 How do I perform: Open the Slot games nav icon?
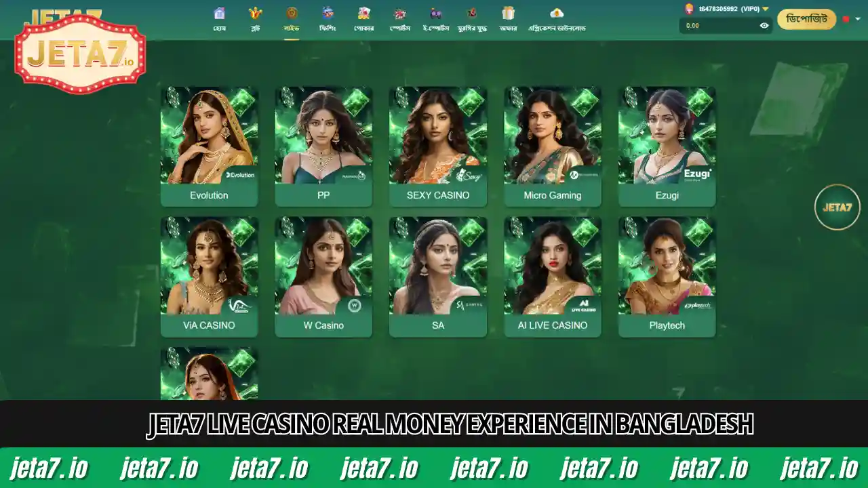point(256,14)
